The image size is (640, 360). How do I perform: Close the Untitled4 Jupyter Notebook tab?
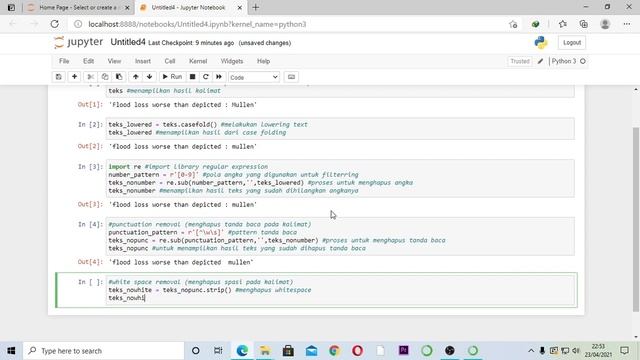click(x=240, y=8)
